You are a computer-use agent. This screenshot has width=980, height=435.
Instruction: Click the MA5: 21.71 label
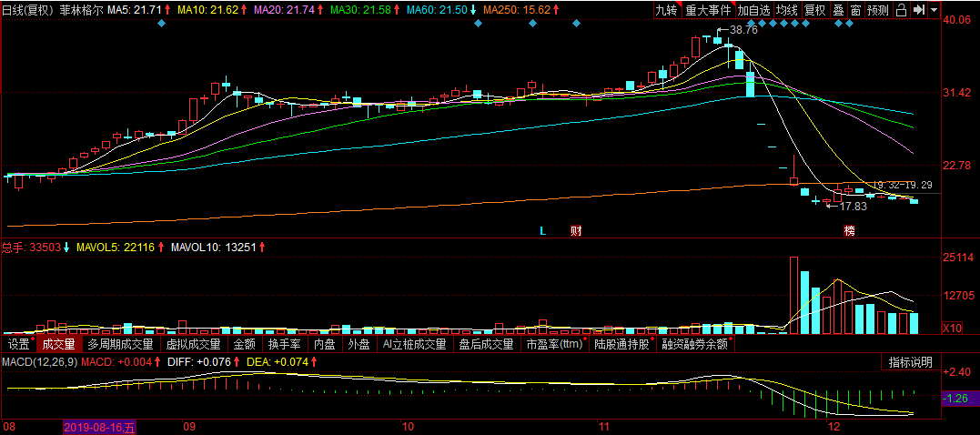point(135,10)
